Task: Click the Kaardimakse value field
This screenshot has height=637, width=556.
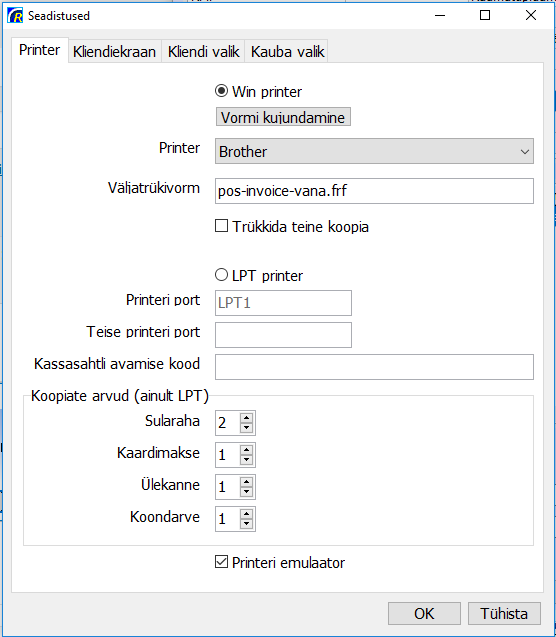Action: (228, 455)
